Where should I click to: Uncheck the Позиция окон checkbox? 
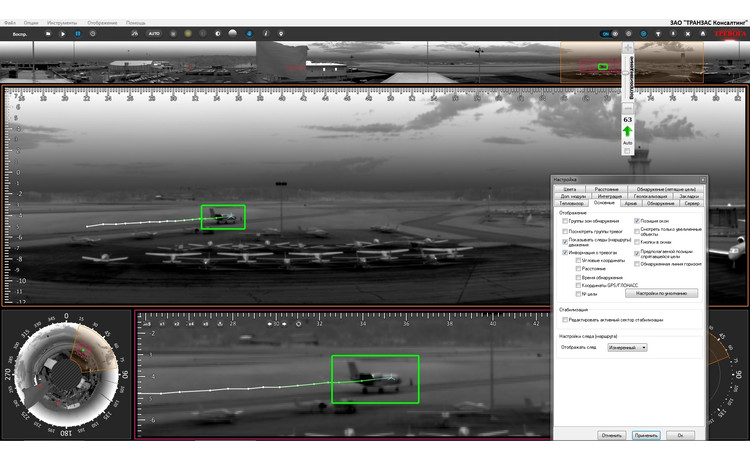click(x=637, y=219)
